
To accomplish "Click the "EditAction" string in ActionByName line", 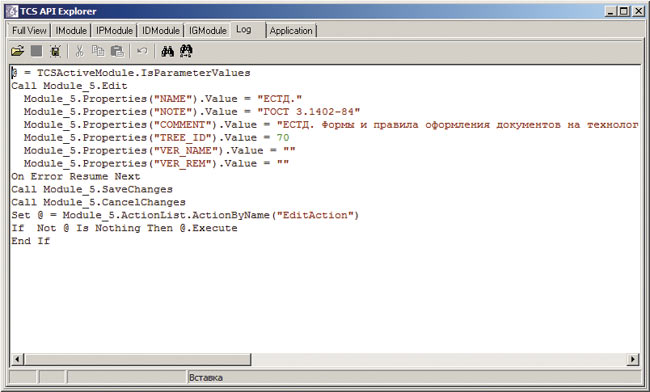I will pyautogui.click(x=315, y=215).
